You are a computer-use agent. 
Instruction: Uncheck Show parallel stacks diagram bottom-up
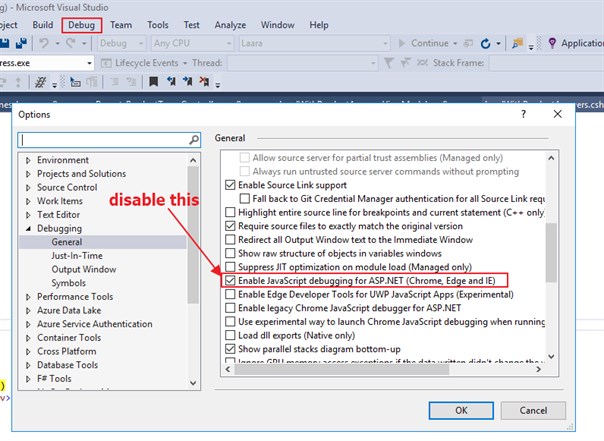point(230,349)
